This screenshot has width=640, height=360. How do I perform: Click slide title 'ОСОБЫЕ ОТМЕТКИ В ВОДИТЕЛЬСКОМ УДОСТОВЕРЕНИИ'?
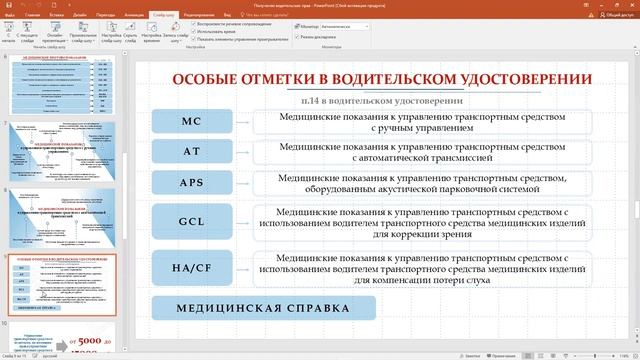pos(382,79)
